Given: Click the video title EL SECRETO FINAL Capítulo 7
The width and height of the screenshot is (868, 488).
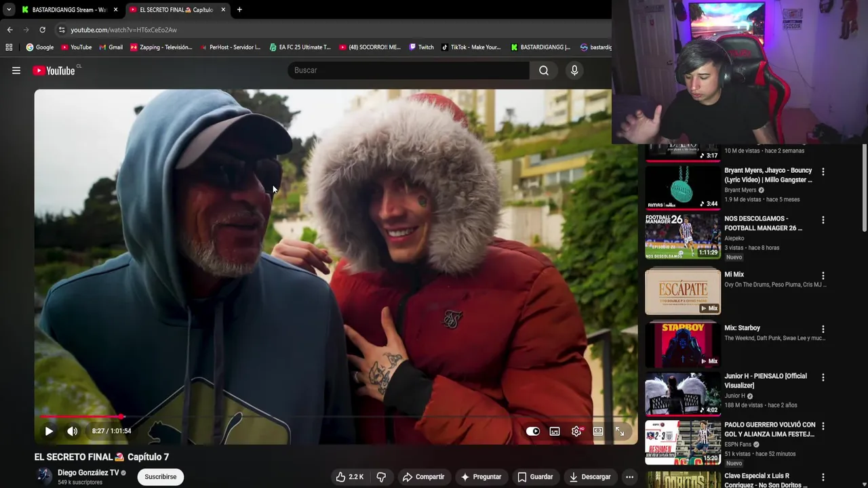Looking at the screenshot, I should click(x=102, y=457).
